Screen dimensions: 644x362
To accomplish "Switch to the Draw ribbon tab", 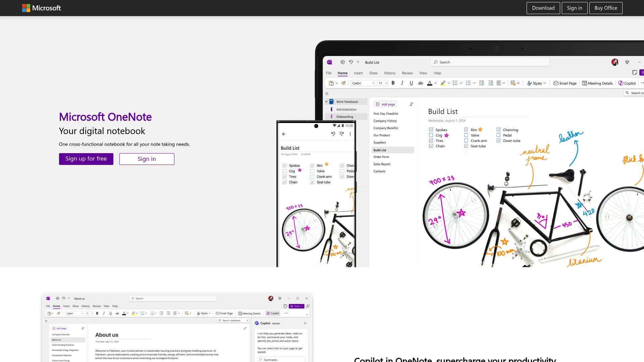I will point(373,73).
